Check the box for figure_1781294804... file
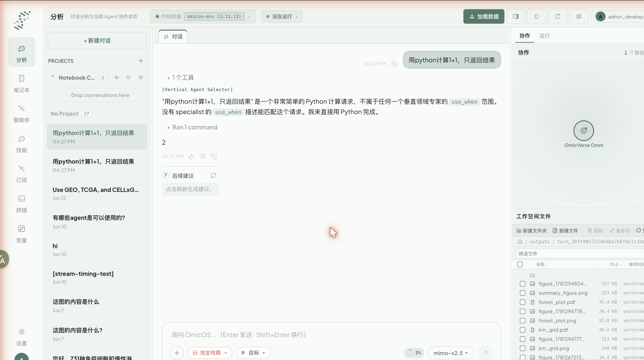 pos(523,284)
